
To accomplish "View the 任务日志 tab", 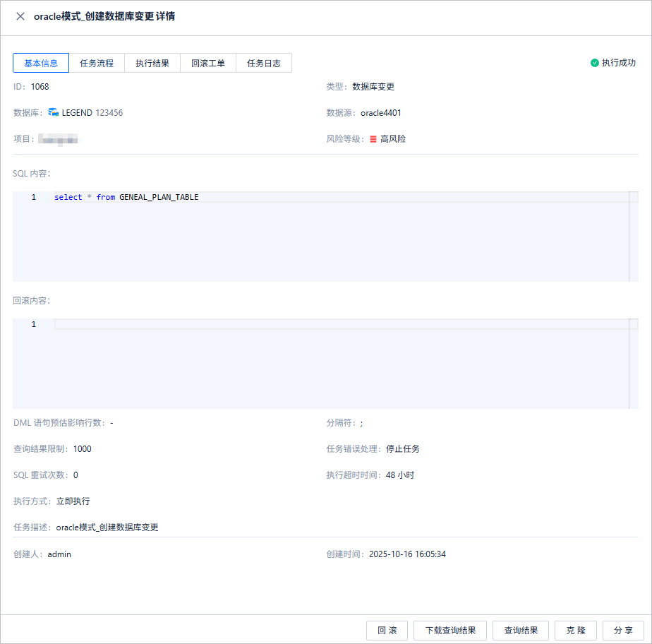I will click(x=264, y=63).
